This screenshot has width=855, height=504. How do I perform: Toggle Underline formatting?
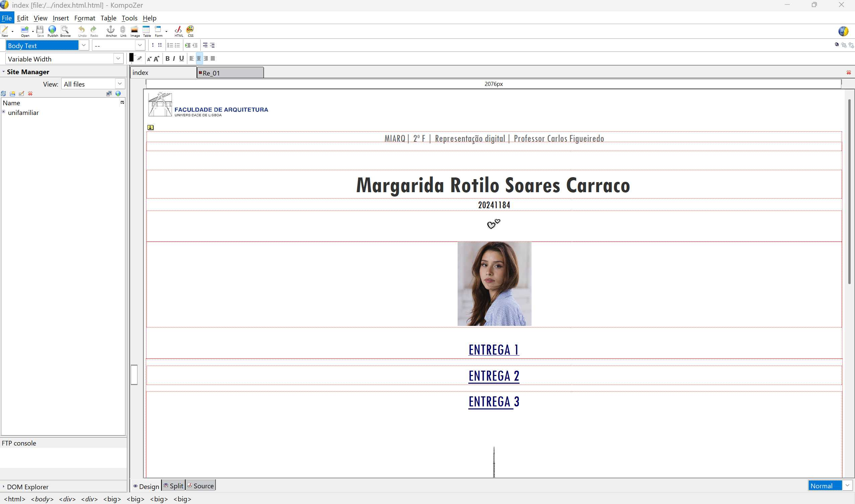tap(181, 58)
